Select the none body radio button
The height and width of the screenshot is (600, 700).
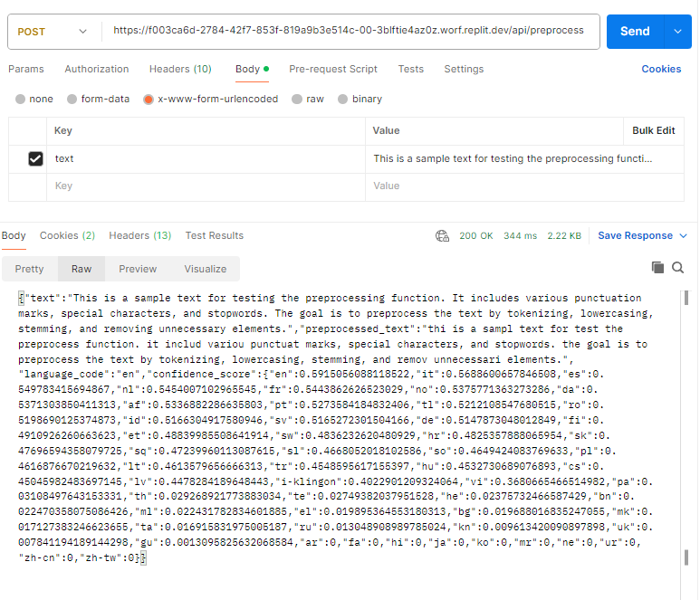click(x=20, y=99)
